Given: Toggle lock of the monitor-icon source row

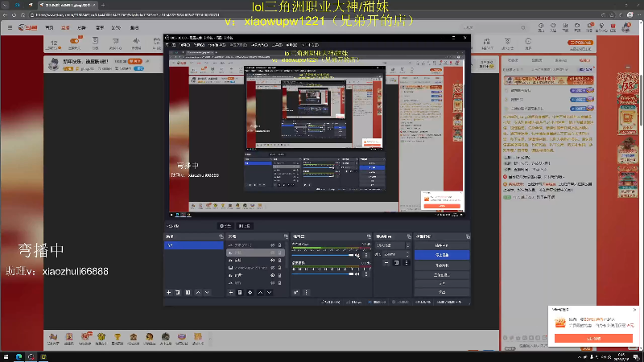Looking at the screenshot, I should [279, 268].
